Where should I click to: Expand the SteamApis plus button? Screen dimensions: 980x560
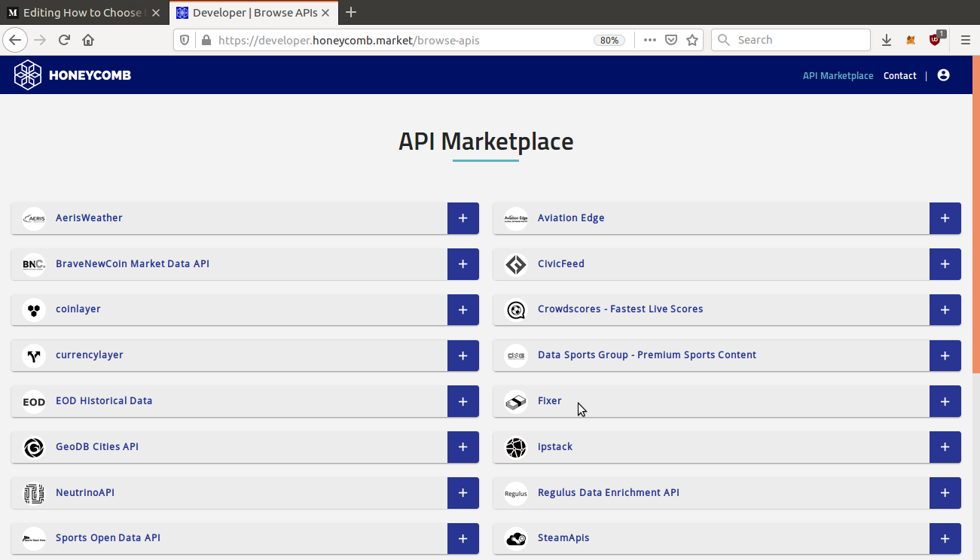pos(945,538)
